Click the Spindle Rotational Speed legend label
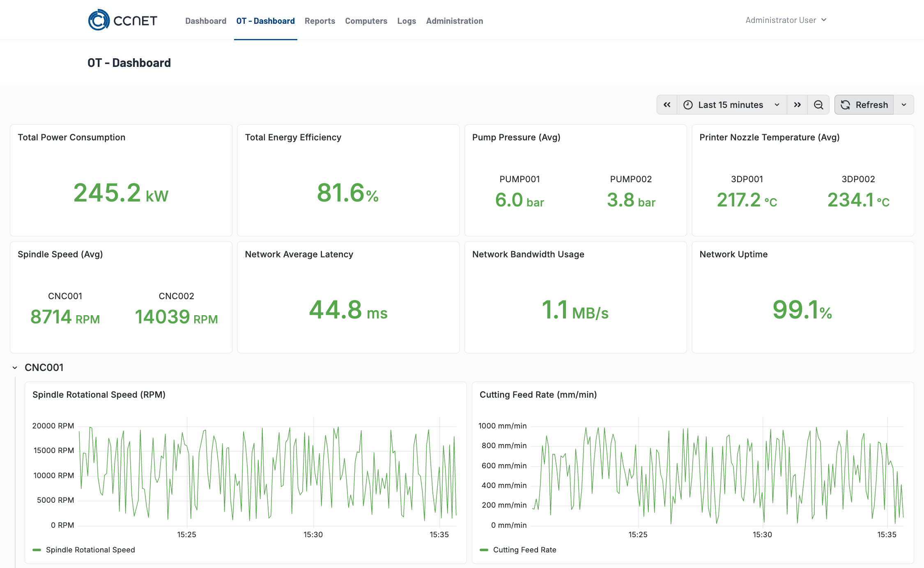 [x=90, y=550]
